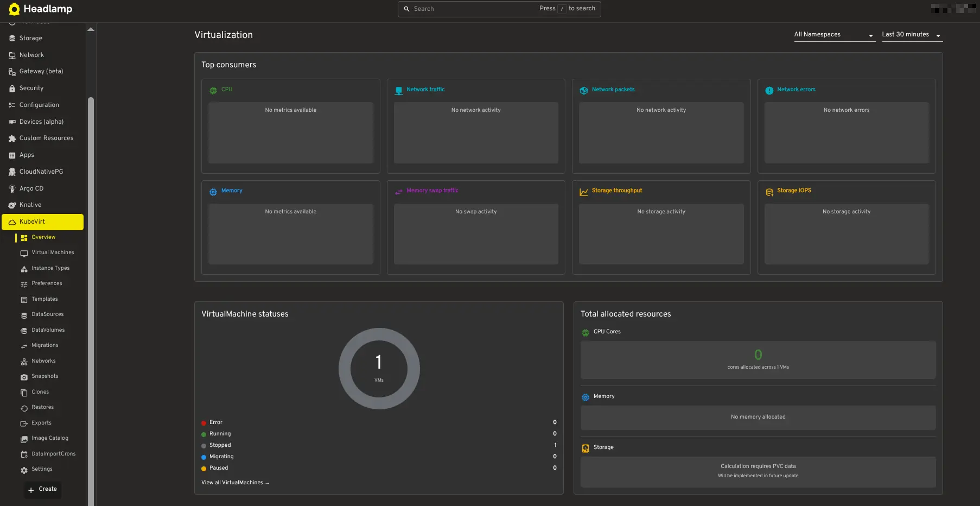Click the Knative icon
This screenshot has width=980, height=506.
coord(12,205)
